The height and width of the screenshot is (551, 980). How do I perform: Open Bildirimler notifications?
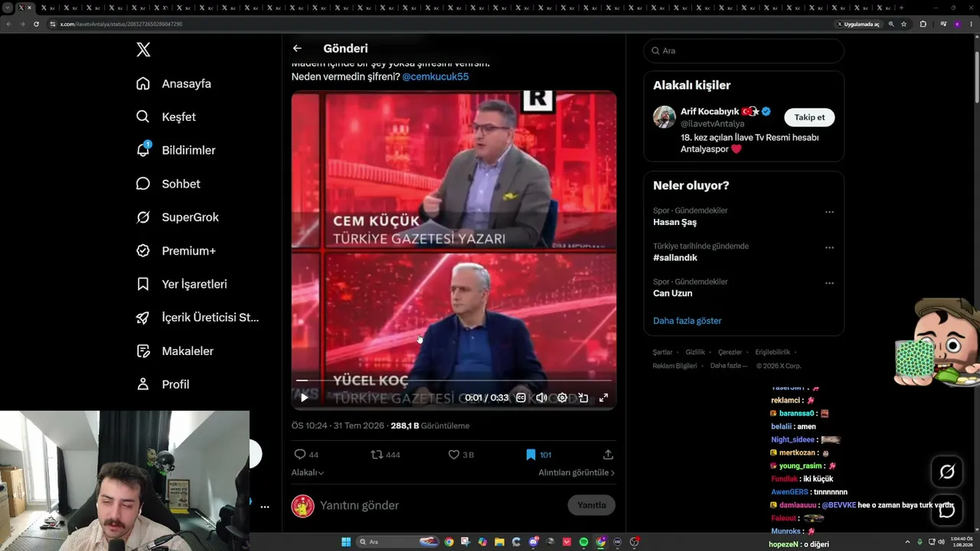point(176,150)
